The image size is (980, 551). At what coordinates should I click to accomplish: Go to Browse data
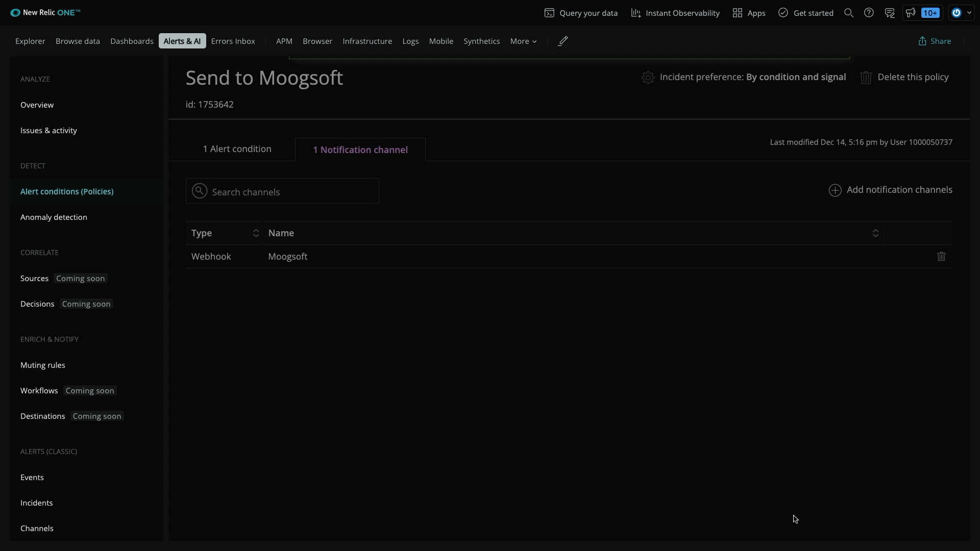pyautogui.click(x=78, y=41)
